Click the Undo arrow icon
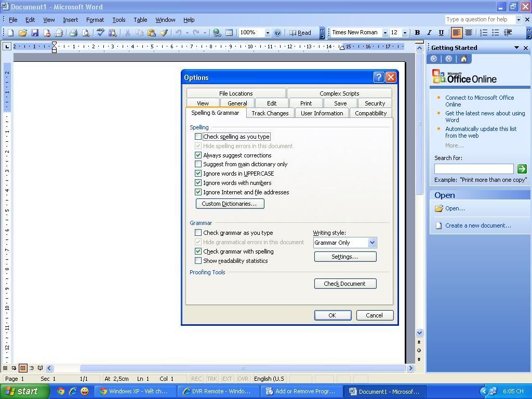 pos(179,33)
